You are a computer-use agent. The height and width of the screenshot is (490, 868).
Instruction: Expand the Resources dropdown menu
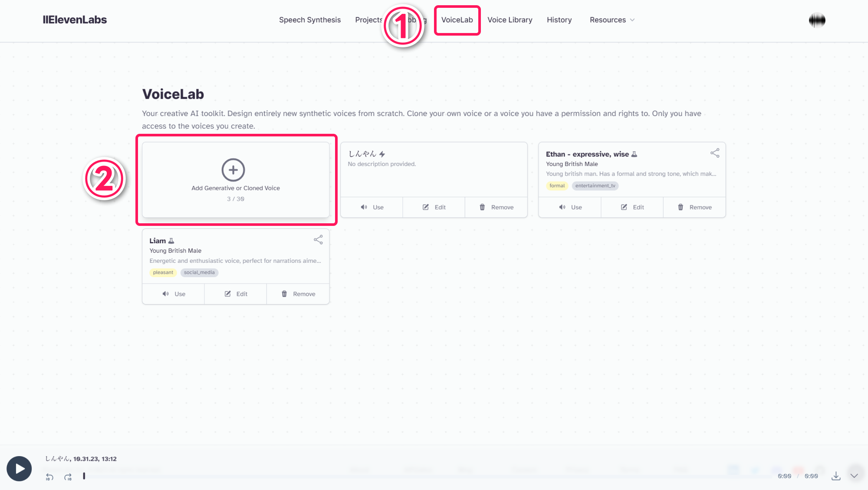click(612, 20)
